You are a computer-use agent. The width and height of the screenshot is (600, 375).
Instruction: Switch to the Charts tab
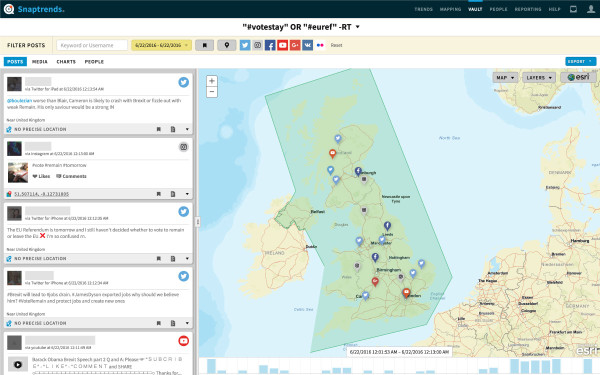pyautogui.click(x=66, y=62)
